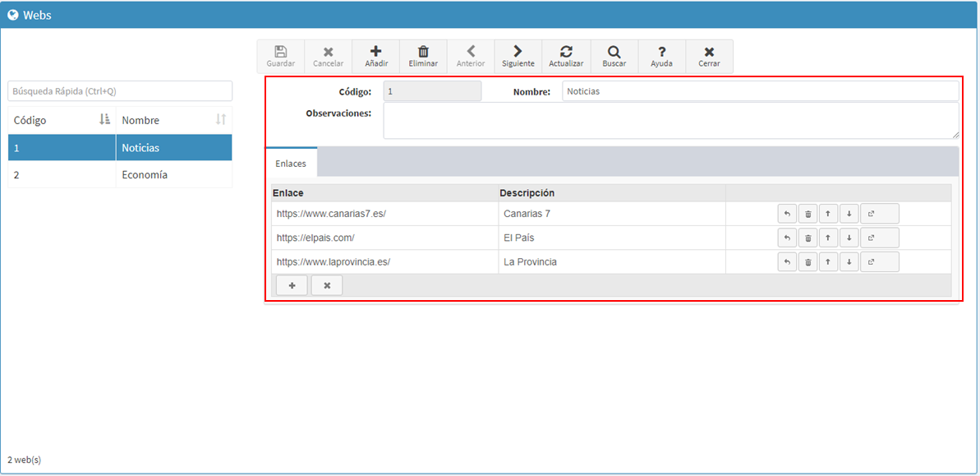Close the form with Cerrar icon

[710, 56]
